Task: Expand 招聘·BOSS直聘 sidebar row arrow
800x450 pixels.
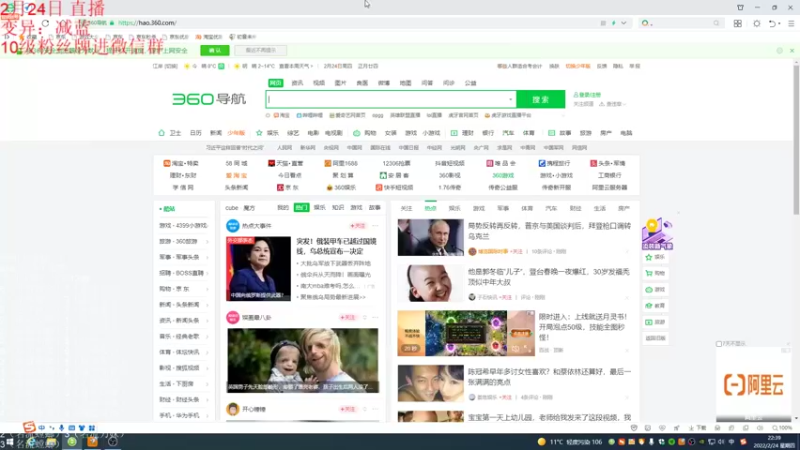Action: click(208, 273)
